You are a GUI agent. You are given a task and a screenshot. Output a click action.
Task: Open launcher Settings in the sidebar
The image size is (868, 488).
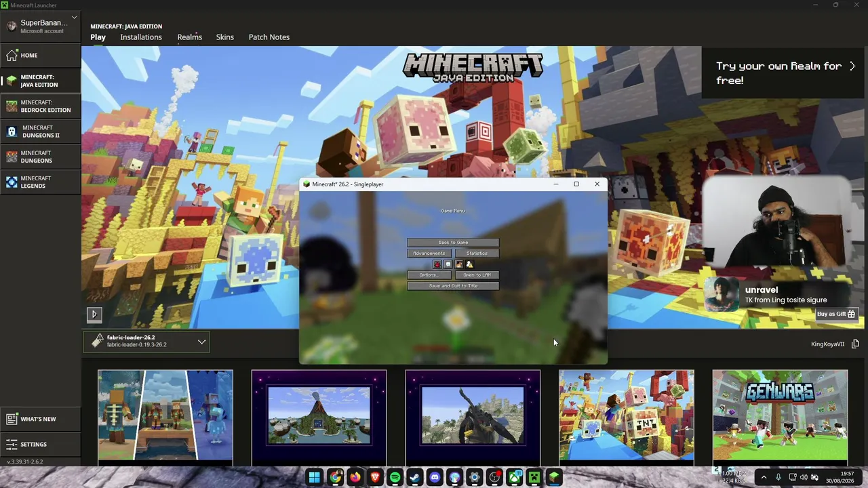(x=41, y=445)
